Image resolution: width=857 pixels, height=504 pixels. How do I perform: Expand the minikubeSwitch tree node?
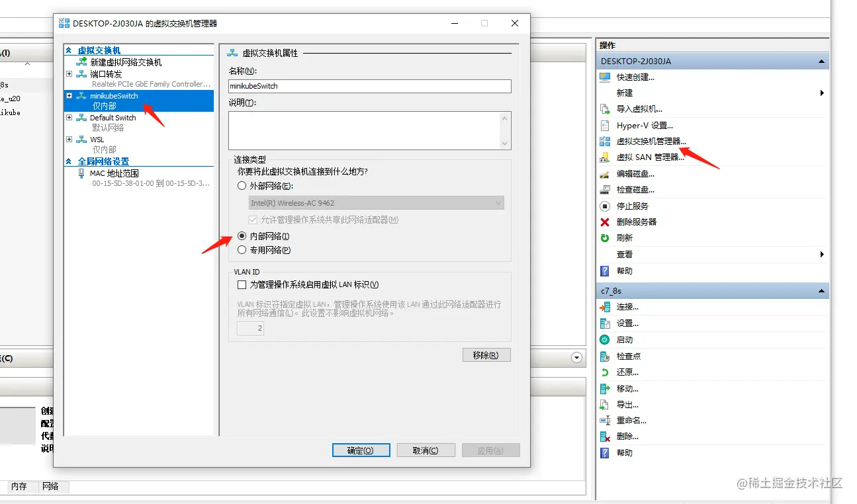click(69, 96)
